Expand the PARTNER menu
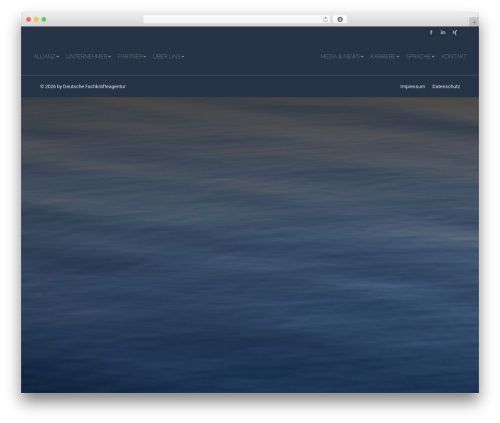Image resolution: width=500 pixels, height=423 pixels. [132, 57]
